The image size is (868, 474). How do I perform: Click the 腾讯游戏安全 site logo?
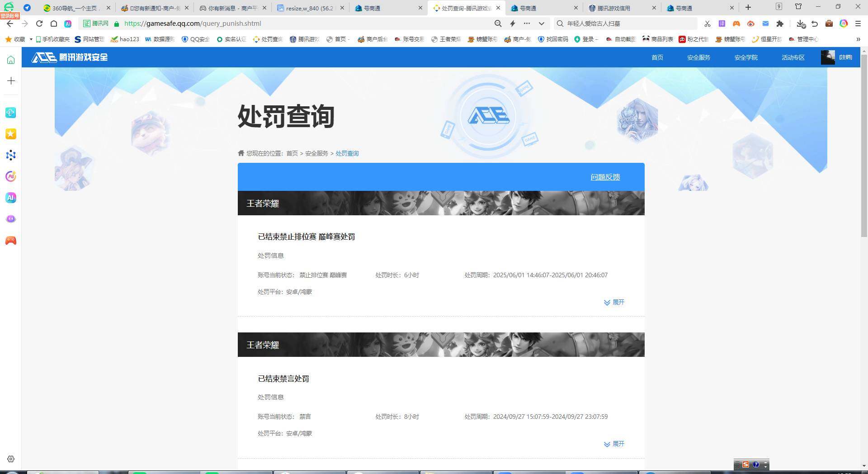point(69,57)
